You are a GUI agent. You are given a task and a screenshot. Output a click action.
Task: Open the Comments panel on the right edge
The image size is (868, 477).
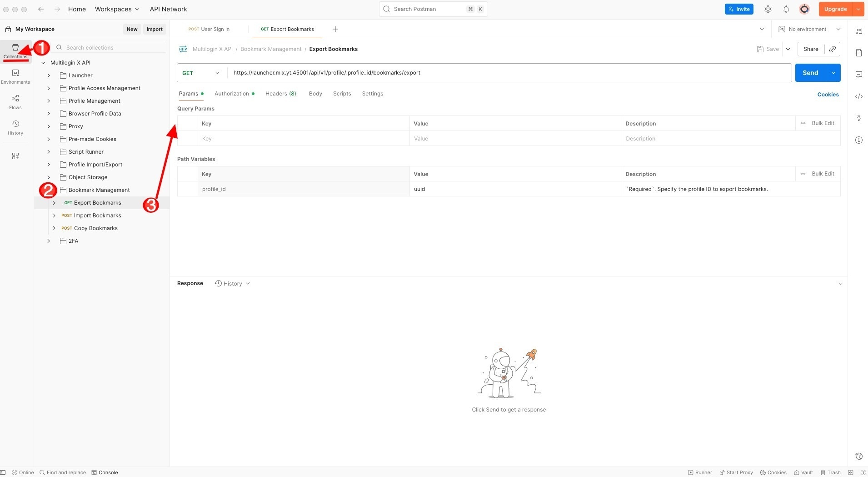click(x=859, y=74)
